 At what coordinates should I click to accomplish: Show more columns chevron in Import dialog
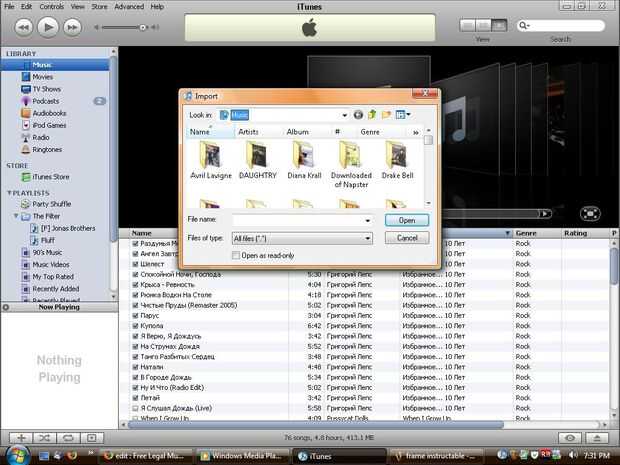tap(416, 132)
